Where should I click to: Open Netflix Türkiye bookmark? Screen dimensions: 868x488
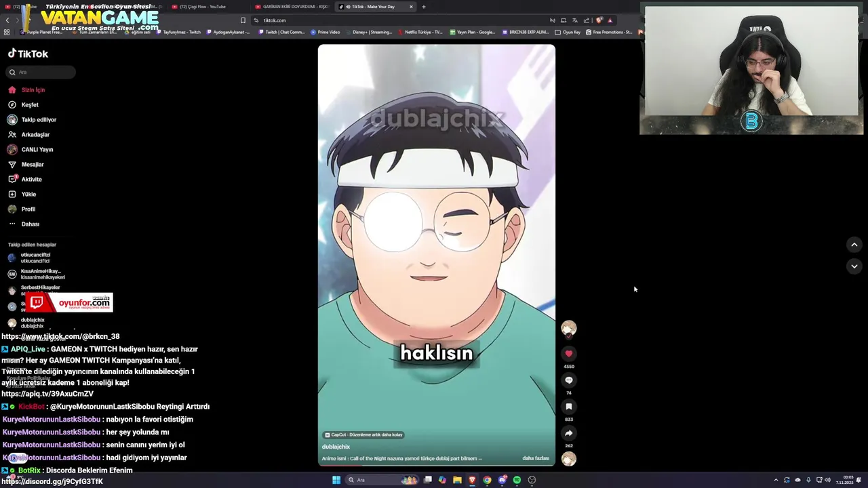[x=420, y=32]
